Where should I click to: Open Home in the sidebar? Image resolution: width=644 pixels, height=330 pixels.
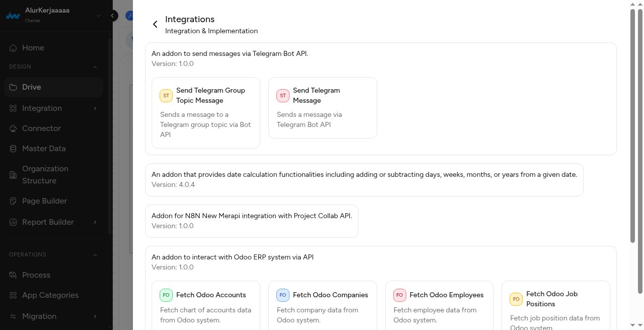coord(53,48)
